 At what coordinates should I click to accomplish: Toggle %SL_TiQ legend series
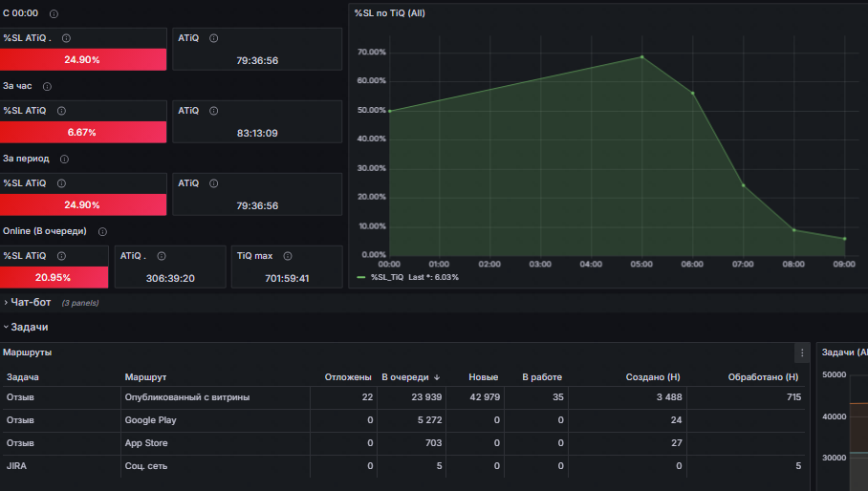tap(387, 277)
